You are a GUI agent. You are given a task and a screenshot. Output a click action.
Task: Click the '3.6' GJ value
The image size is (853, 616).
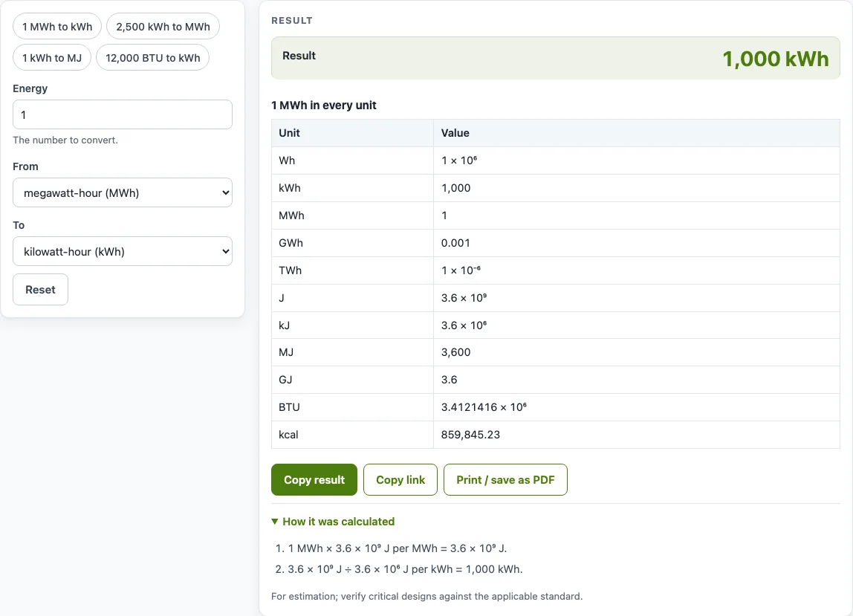(x=450, y=380)
